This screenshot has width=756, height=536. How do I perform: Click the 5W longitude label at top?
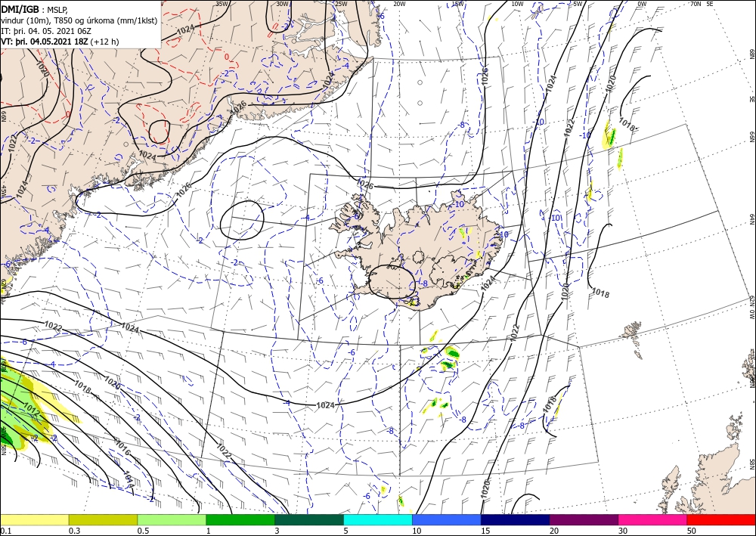coord(577,4)
